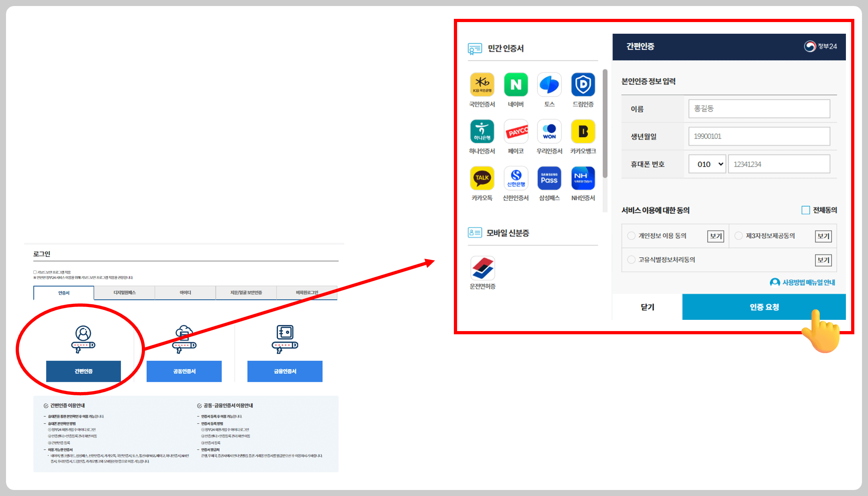The width and height of the screenshot is (868, 496).
Task: Click the 닫기 button
Action: coord(647,307)
